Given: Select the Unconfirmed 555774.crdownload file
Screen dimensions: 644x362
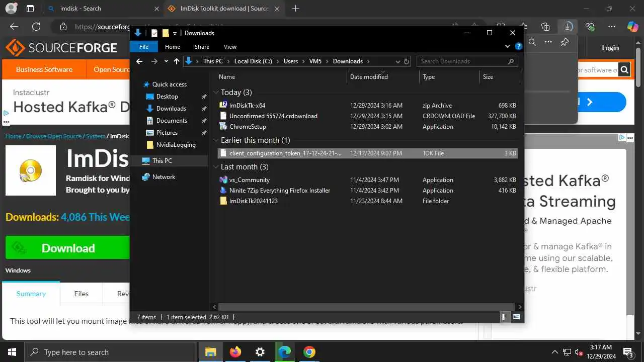Looking at the screenshot, I should (368, 116).
